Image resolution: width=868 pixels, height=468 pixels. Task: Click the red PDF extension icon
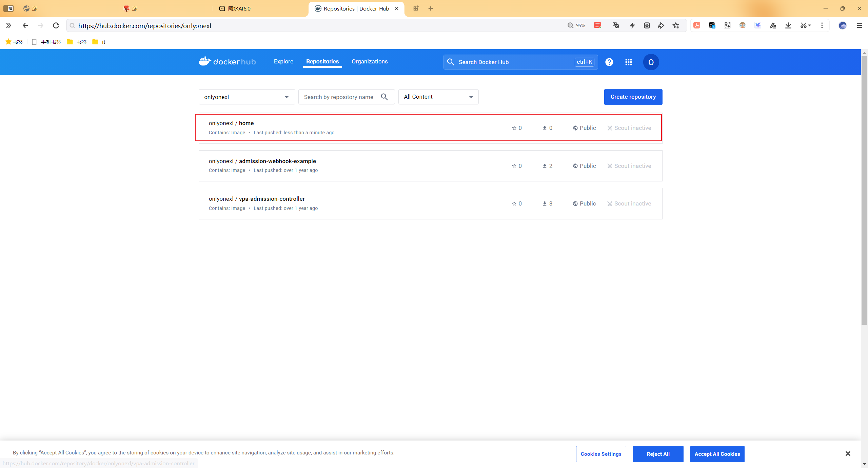pos(697,25)
